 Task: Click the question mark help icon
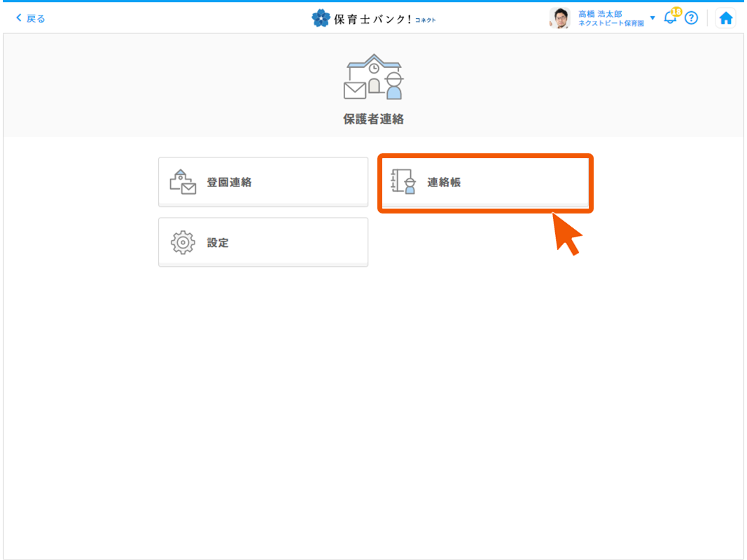click(x=692, y=17)
